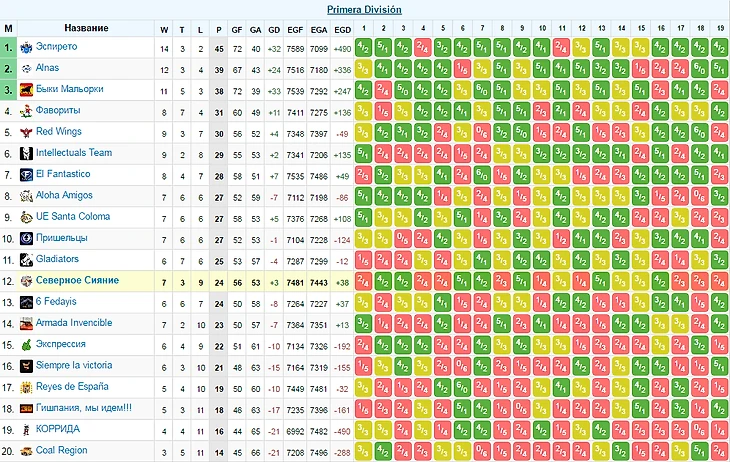Click the Gladiators team emblem
730x462 pixels.
pyautogui.click(x=26, y=260)
